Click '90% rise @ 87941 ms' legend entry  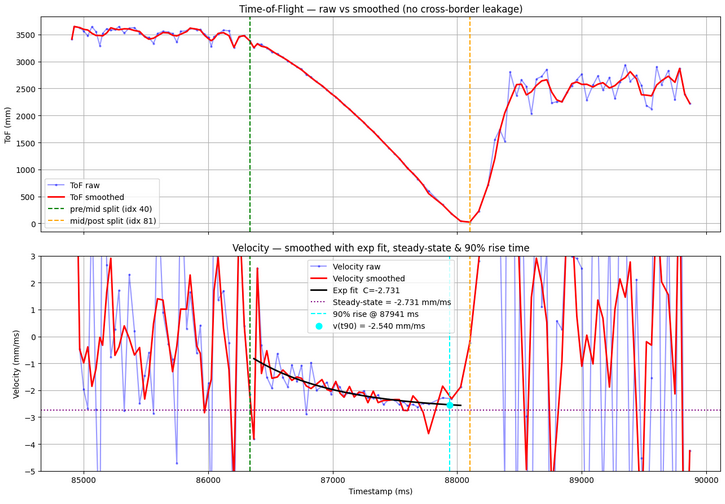click(x=381, y=313)
